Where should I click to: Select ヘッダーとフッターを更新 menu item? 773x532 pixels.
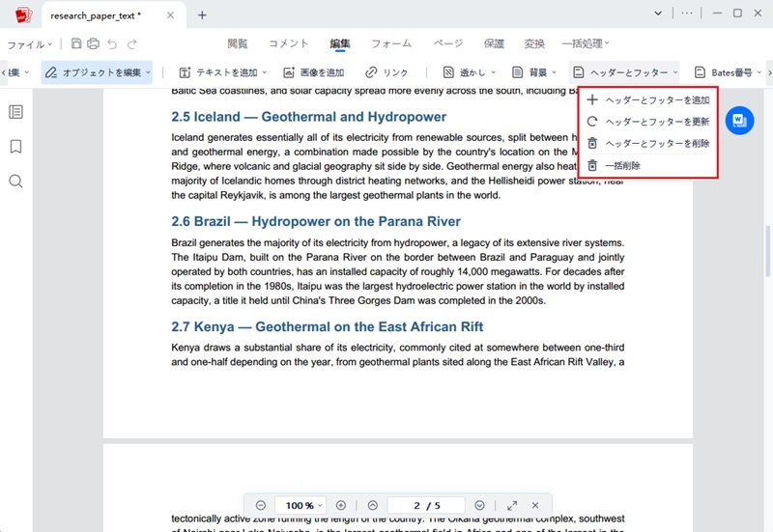pyautogui.click(x=647, y=122)
